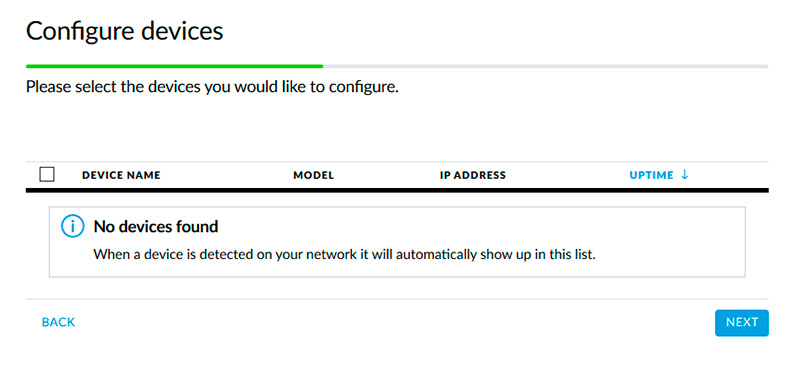Click the 'Please select the devices' instruction
This screenshot has height=365, width=800.
(212, 87)
